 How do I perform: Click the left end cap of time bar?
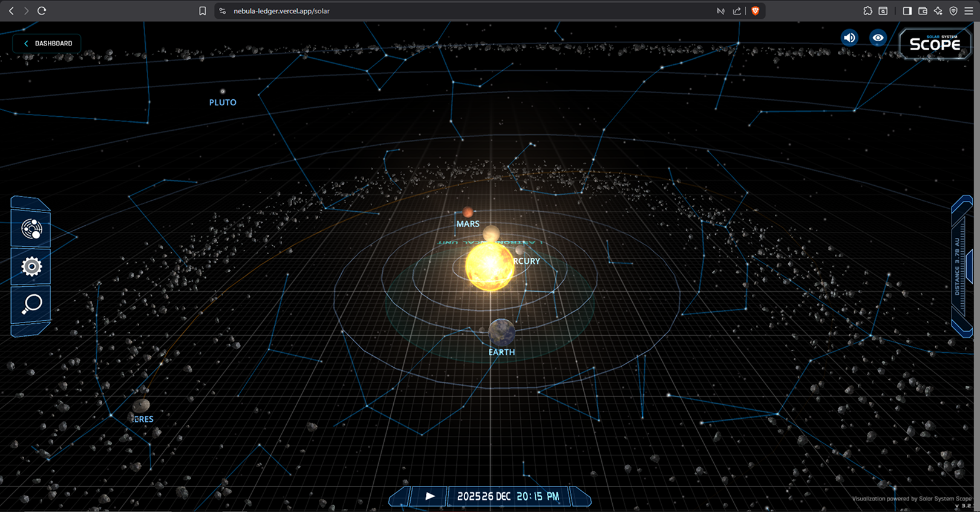click(399, 497)
